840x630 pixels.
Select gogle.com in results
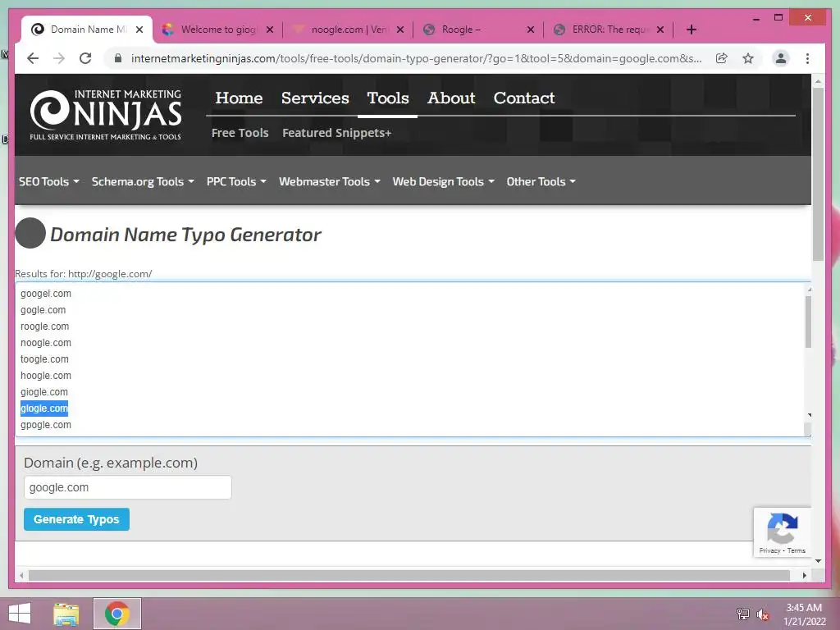43,310
